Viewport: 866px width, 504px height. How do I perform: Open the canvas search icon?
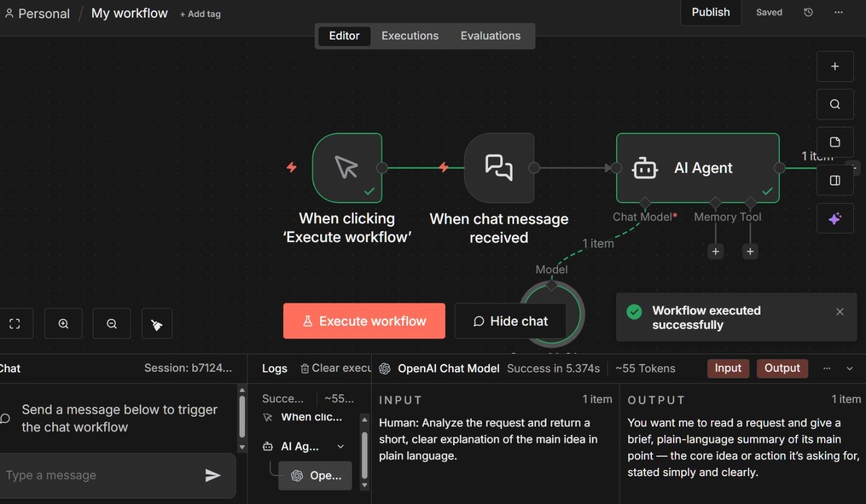[834, 104]
